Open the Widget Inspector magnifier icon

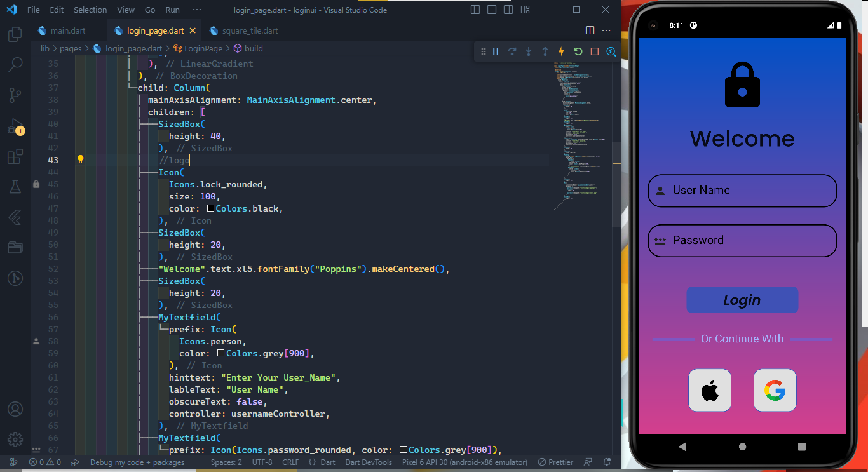pos(611,51)
